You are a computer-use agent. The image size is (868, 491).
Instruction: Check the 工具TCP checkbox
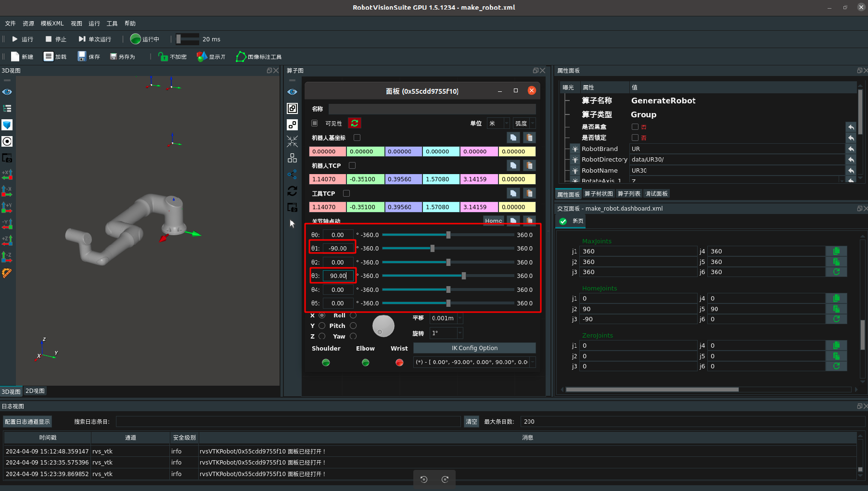point(346,193)
